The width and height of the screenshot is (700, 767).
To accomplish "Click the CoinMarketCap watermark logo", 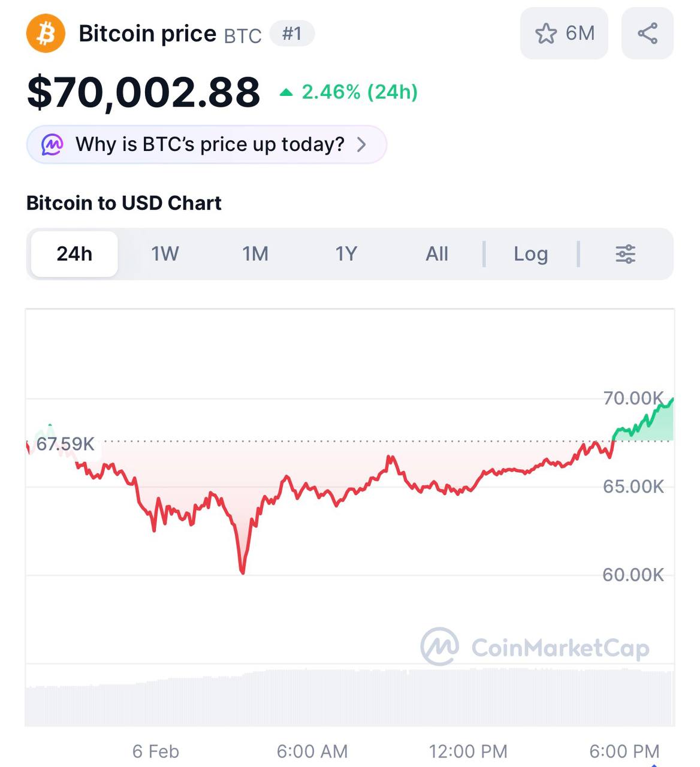I will 440,647.
